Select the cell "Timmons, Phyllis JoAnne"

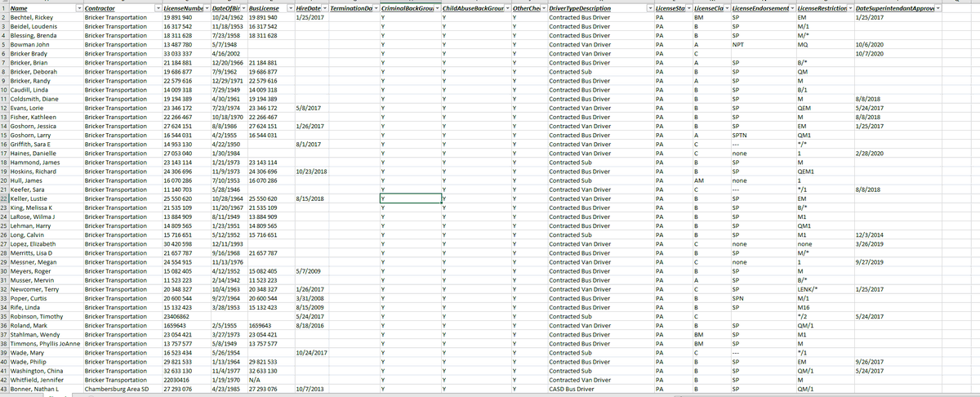click(x=46, y=344)
